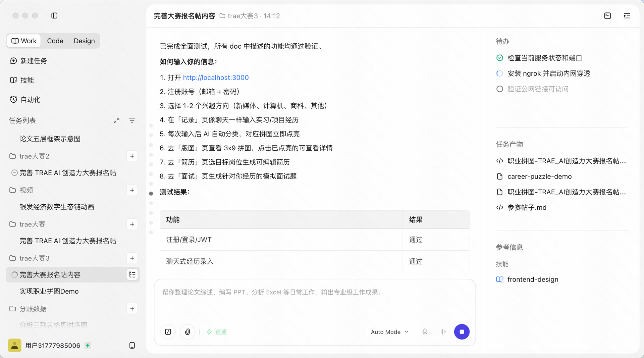Open the task list filter icon
The height and width of the screenshot is (358, 644).
pyautogui.click(x=132, y=120)
